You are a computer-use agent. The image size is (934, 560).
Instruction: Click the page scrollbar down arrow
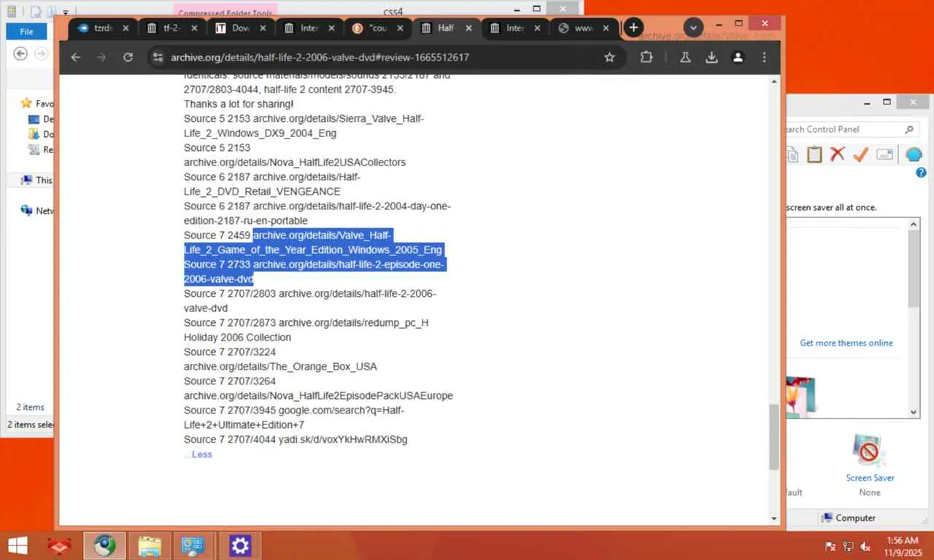click(774, 518)
